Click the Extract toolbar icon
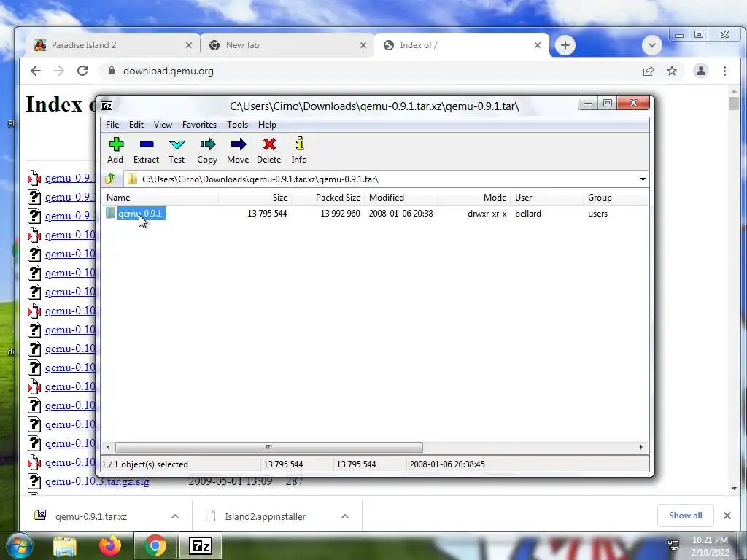This screenshot has width=747, height=560. click(x=146, y=150)
